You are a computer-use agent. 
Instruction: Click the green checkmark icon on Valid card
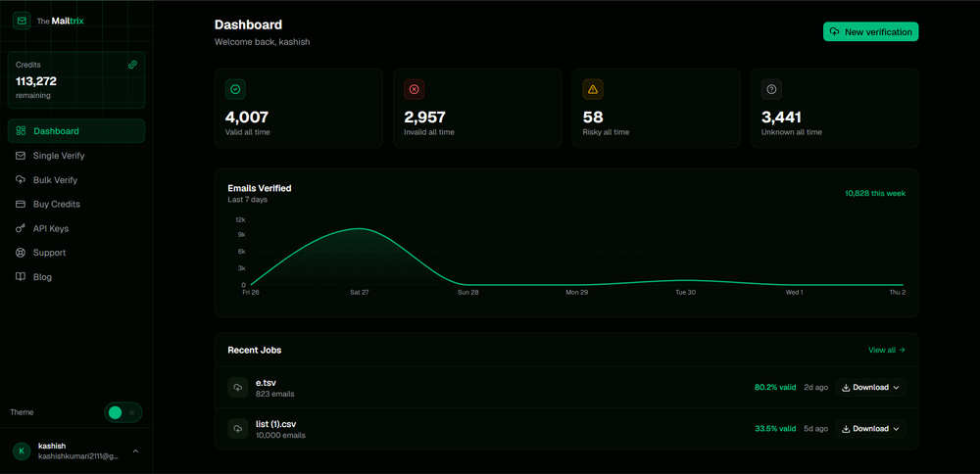(x=235, y=89)
